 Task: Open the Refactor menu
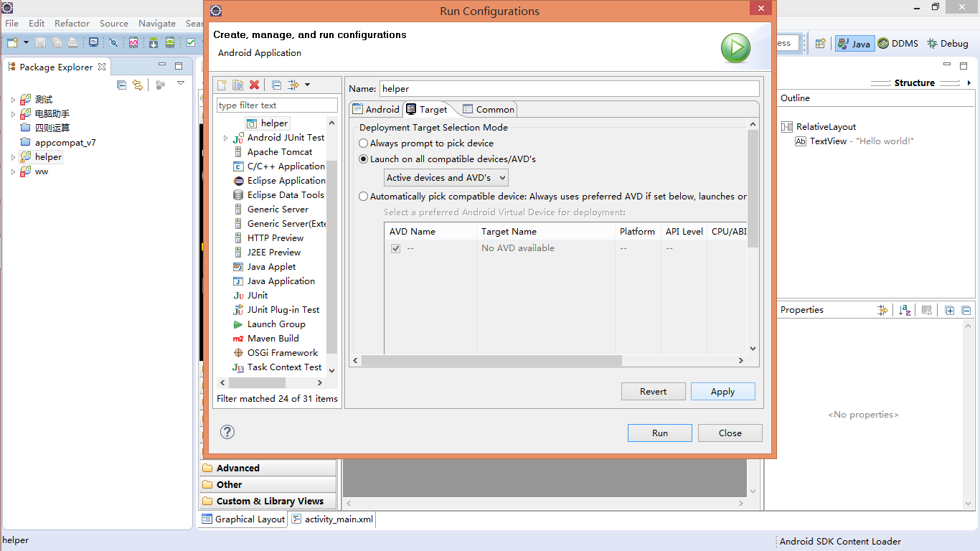(72, 23)
